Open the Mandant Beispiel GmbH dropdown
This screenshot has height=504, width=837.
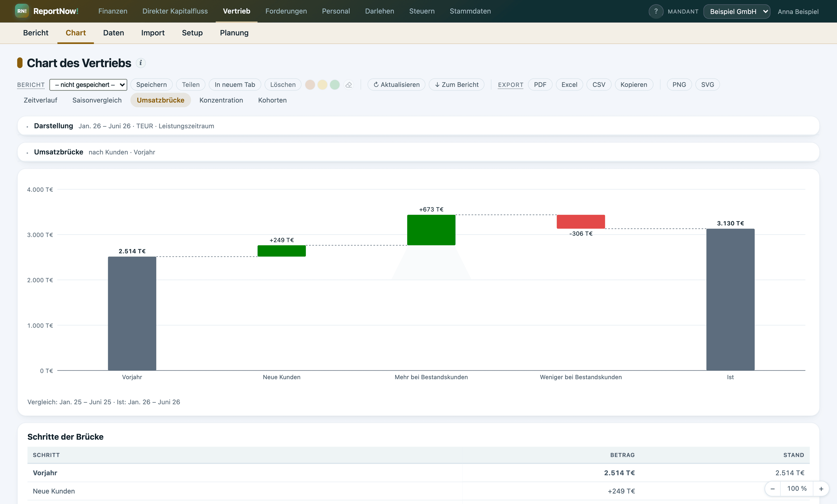tap(737, 11)
